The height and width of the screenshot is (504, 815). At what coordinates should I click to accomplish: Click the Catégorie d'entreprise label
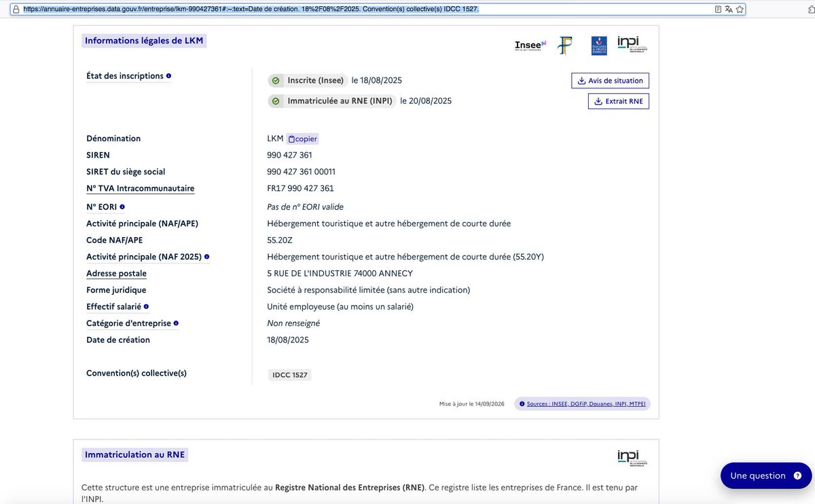tap(128, 324)
